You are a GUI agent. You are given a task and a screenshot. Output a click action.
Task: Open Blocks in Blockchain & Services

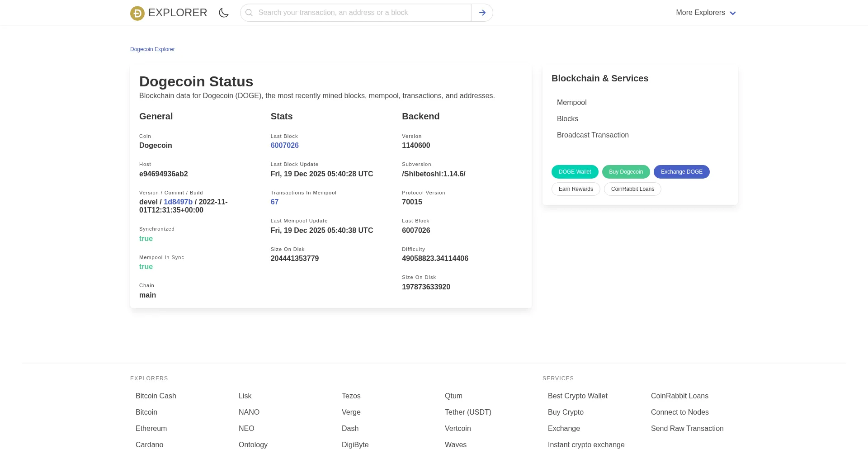pos(567,119)
